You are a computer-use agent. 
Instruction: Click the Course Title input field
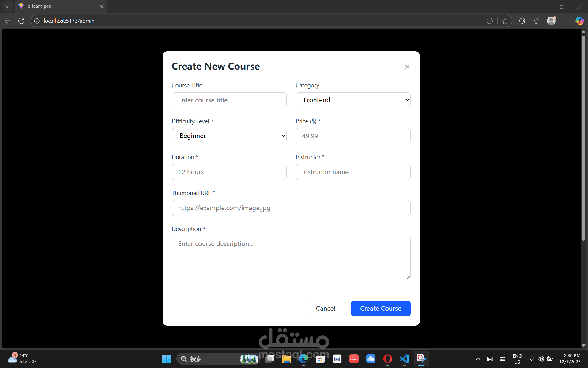[x=229, y=100]
